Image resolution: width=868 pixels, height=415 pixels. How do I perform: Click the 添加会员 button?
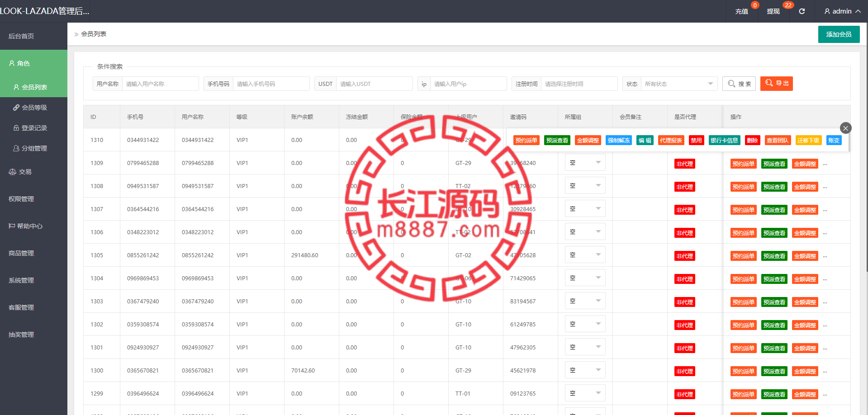click(x=839, y=34)
